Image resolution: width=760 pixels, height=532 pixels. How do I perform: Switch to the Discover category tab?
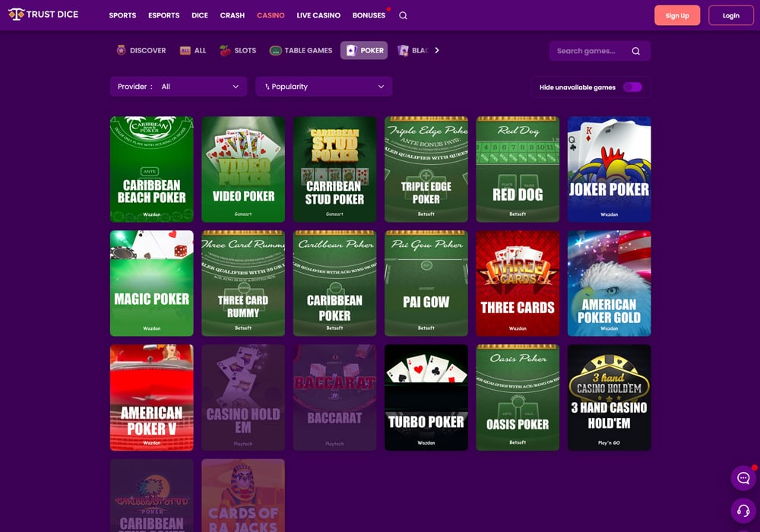(141, 50)
